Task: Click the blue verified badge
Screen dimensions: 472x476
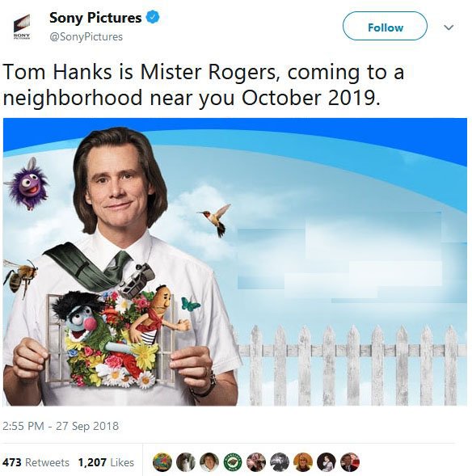Action: [x=153, y=17]
